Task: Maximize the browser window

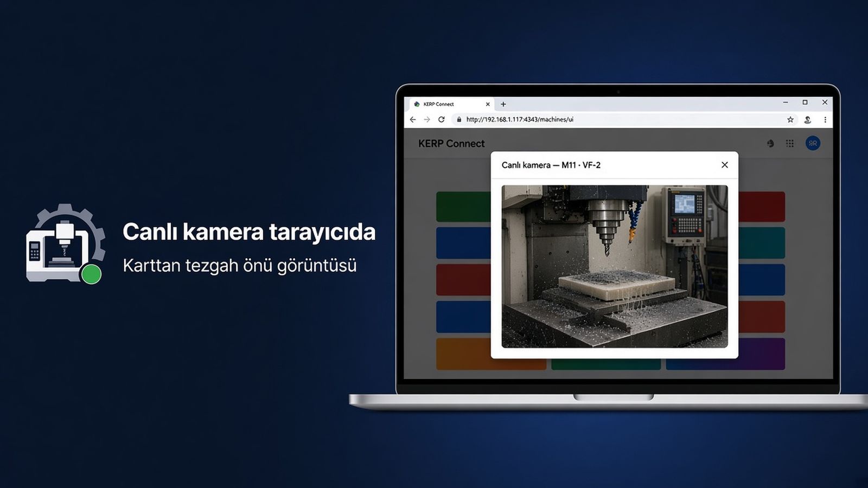Action: point(805,102)
